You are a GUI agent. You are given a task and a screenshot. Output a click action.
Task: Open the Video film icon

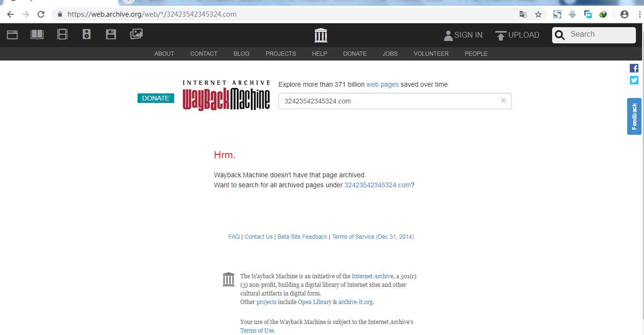[62, 34]
